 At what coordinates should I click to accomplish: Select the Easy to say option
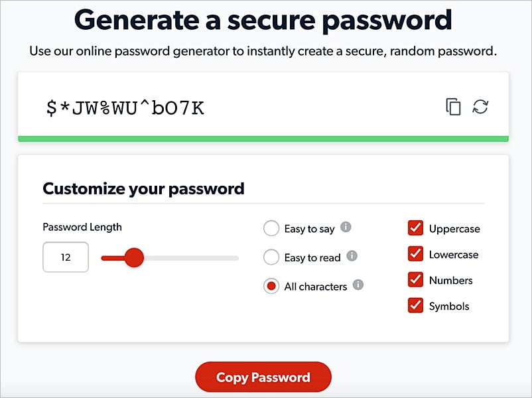point(271,228)
